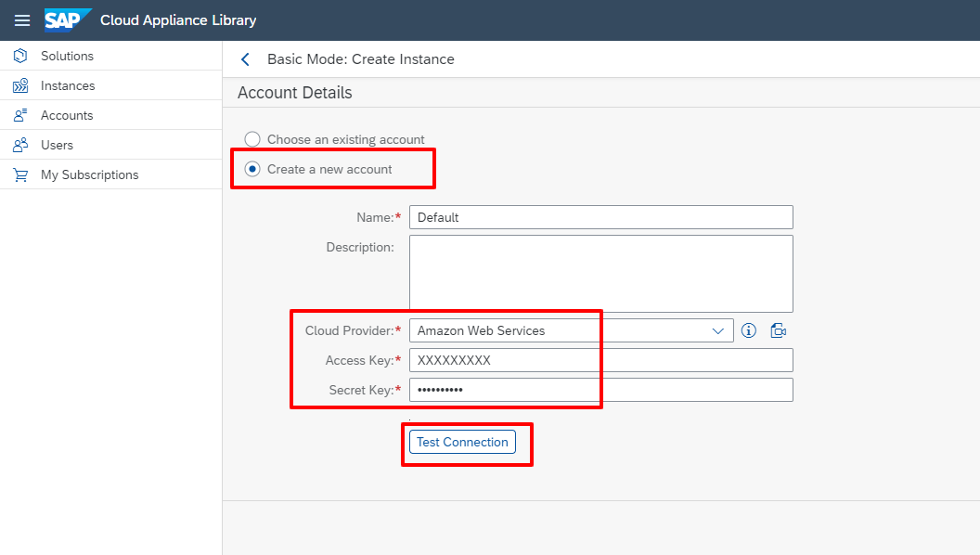Click the Accounts icon in sidebar
Viewport: 980px width, 555px height.
click(20, 115)
